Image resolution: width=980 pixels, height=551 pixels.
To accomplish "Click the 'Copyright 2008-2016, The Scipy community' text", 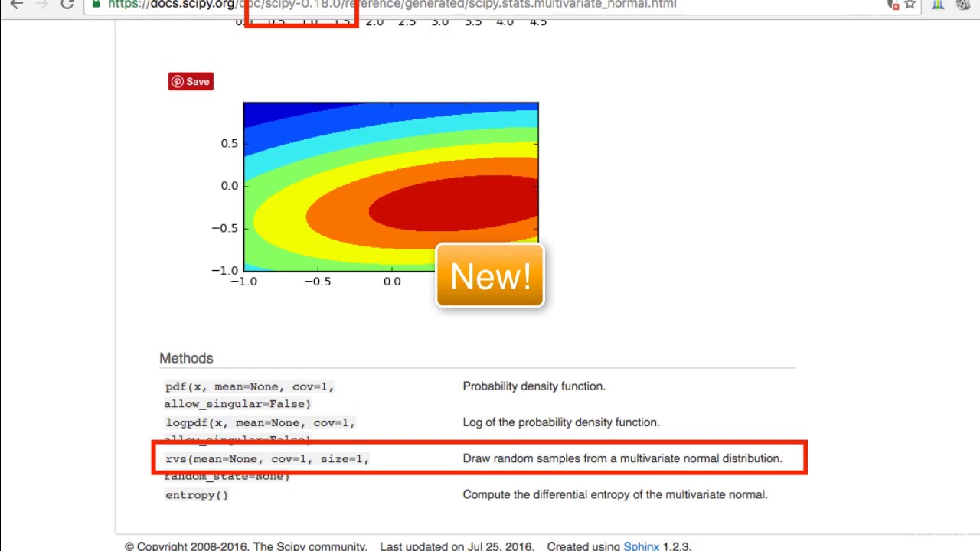I will [x=246, y=546].
